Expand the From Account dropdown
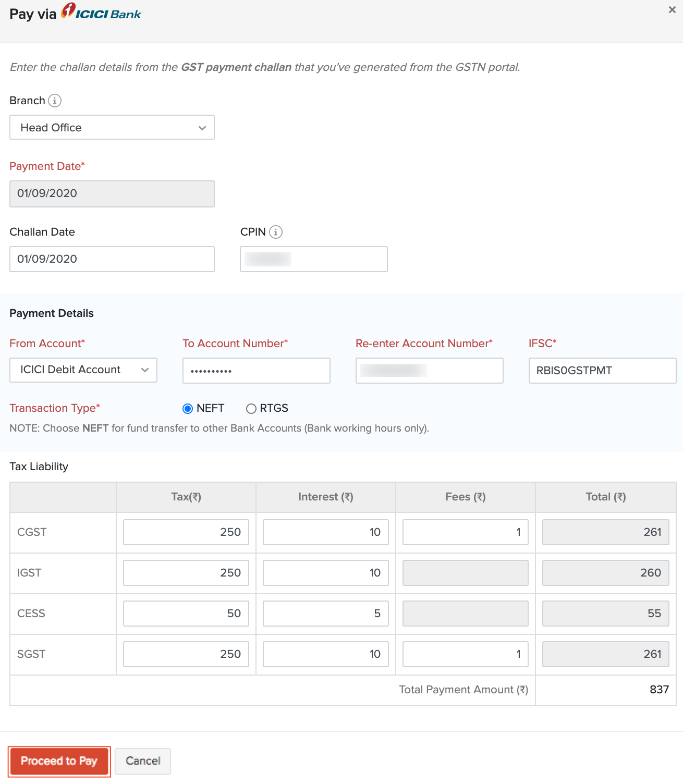 coord(83,370)
